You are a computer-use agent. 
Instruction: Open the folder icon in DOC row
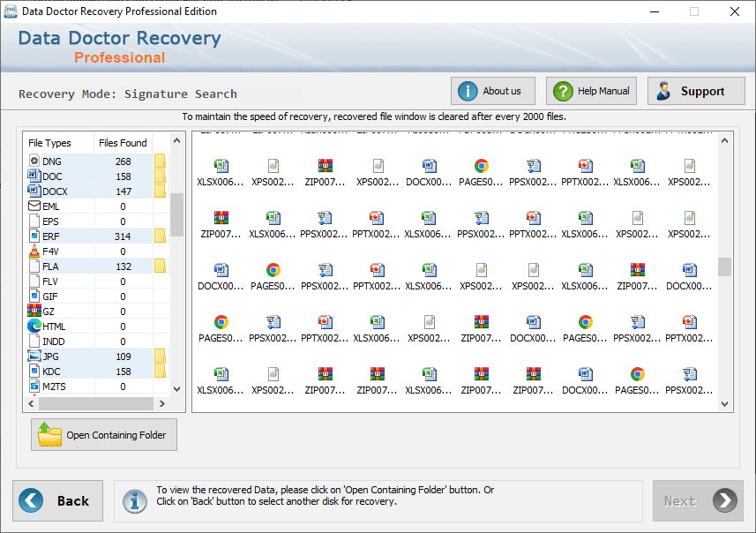tap(160, 176)
